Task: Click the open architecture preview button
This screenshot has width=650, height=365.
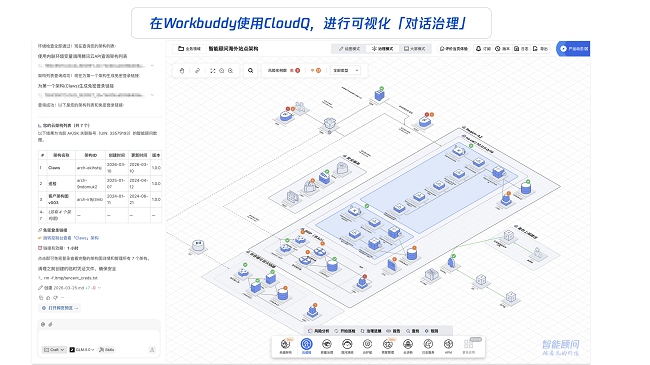Action: (x=60, y=308)
